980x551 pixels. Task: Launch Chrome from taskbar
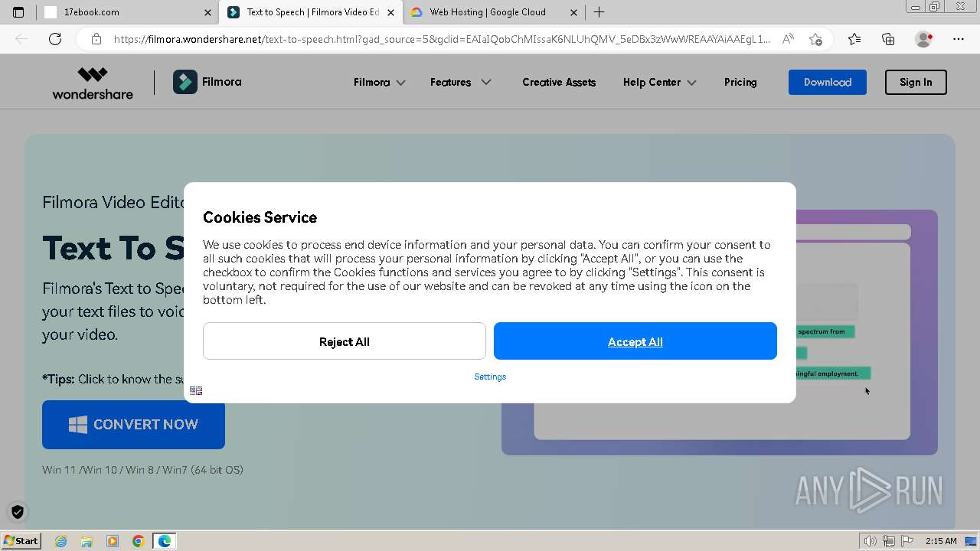pos(139,541)
